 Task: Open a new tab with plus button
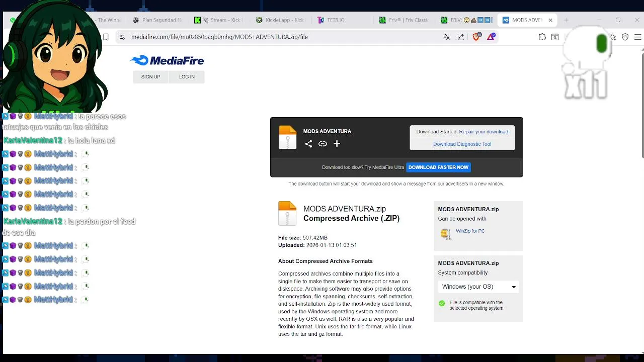click(566, 20)
